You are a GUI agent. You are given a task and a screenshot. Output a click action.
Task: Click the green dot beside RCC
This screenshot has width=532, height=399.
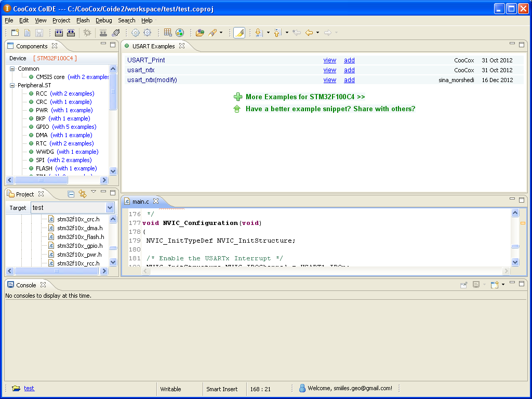click(31, 94)
